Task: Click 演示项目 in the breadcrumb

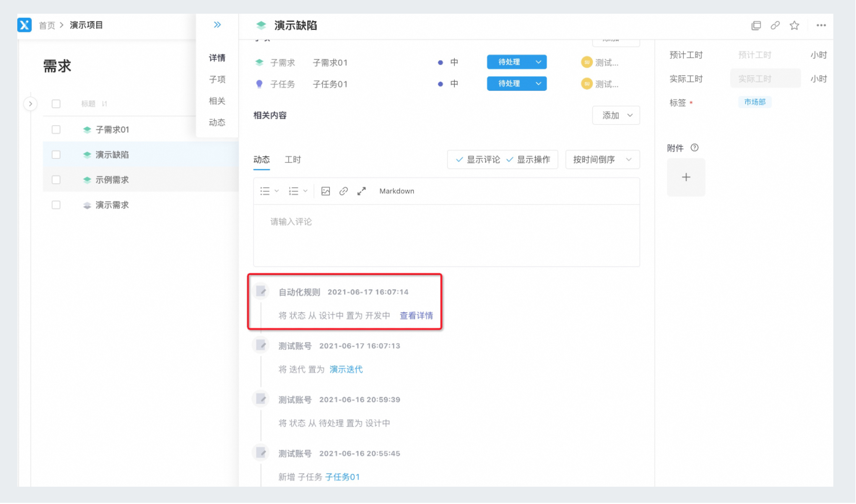Action: tap(86, 25)
